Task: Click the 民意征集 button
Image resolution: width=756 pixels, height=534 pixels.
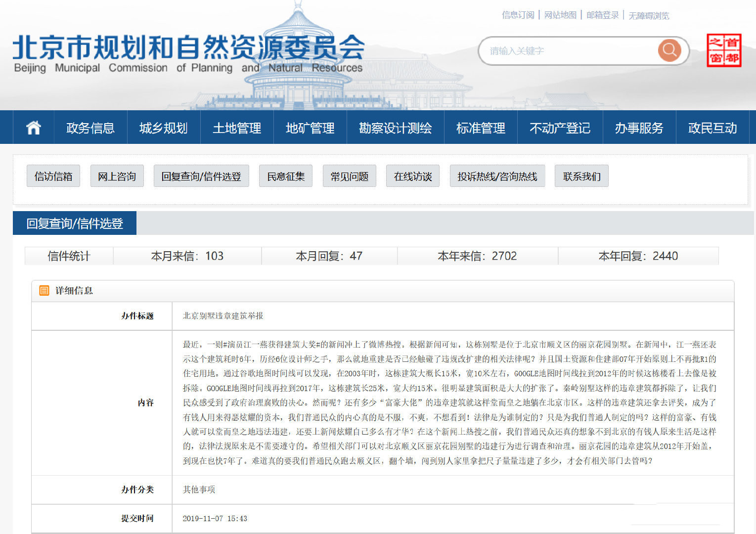Action: coord(286,177)
